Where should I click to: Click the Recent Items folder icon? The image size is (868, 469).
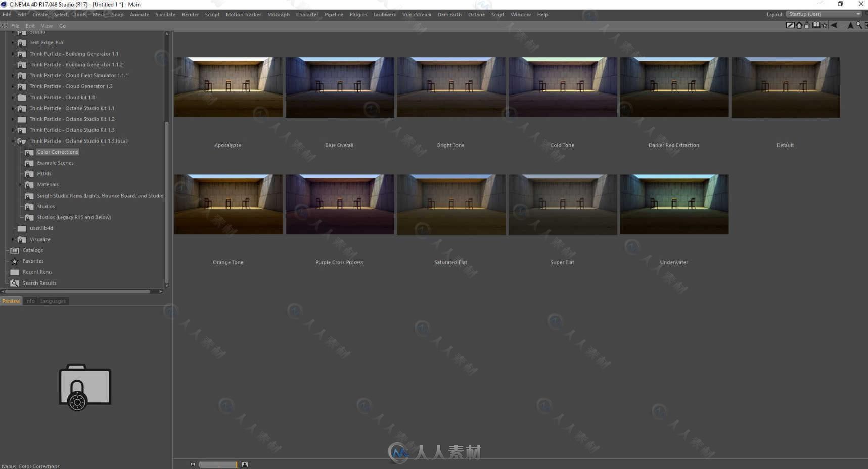(x=15, y=272)
